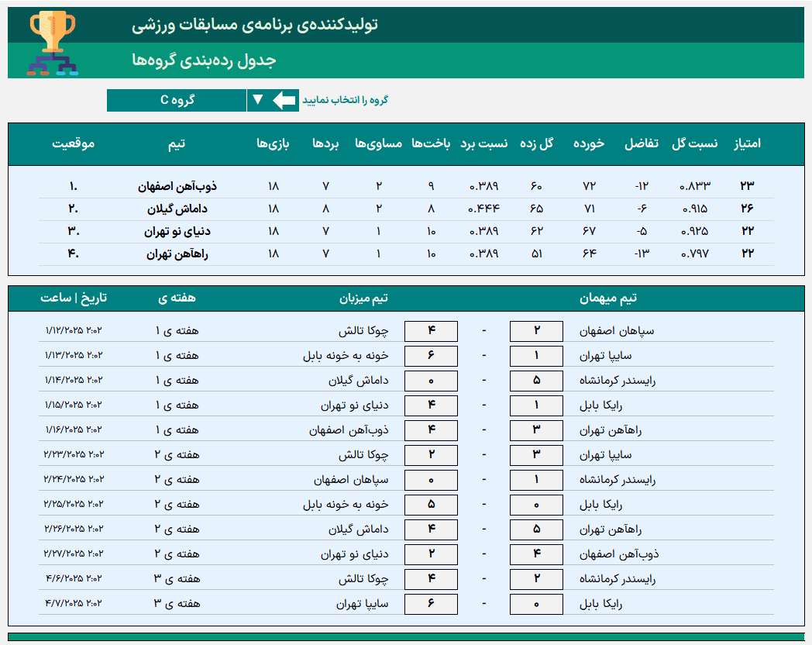This screenshot has width=812, height=645.
Task: Click the امتیاز column header
Action: (747, 143)
